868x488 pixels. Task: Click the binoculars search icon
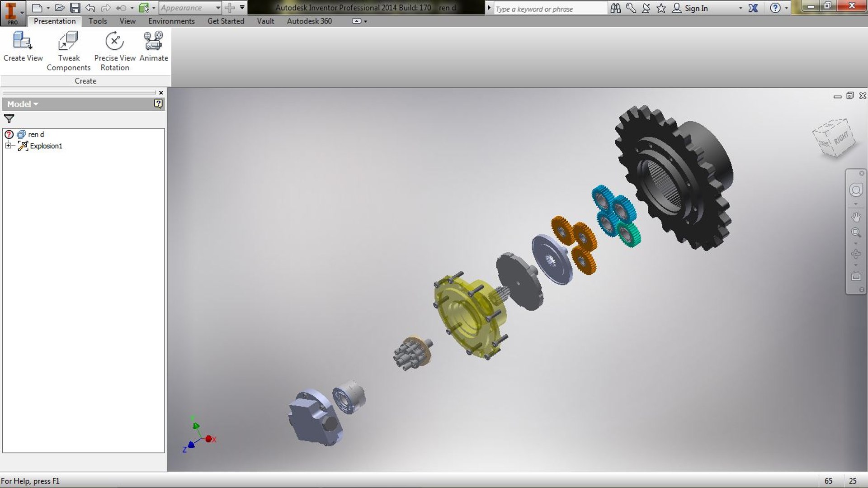click(x=616, y=8)
